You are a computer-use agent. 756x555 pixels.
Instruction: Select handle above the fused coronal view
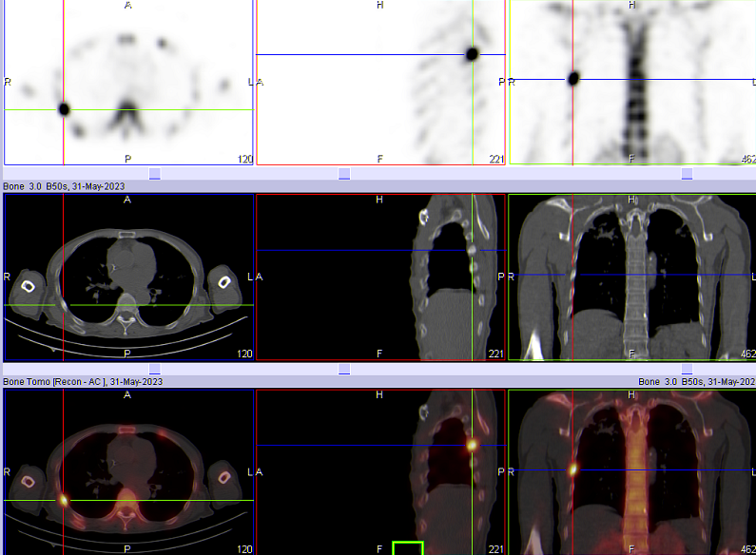tap(688, 369)
